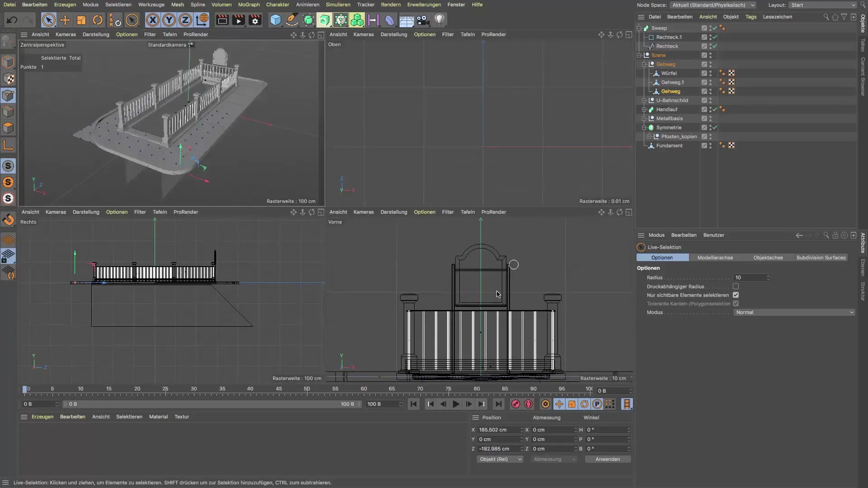Click the timeline preview range bar
868x488 pixels.
coord(212,404)
